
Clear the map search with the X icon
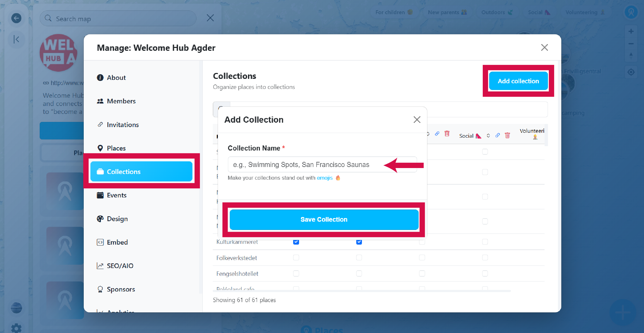(x=210, y=18)
